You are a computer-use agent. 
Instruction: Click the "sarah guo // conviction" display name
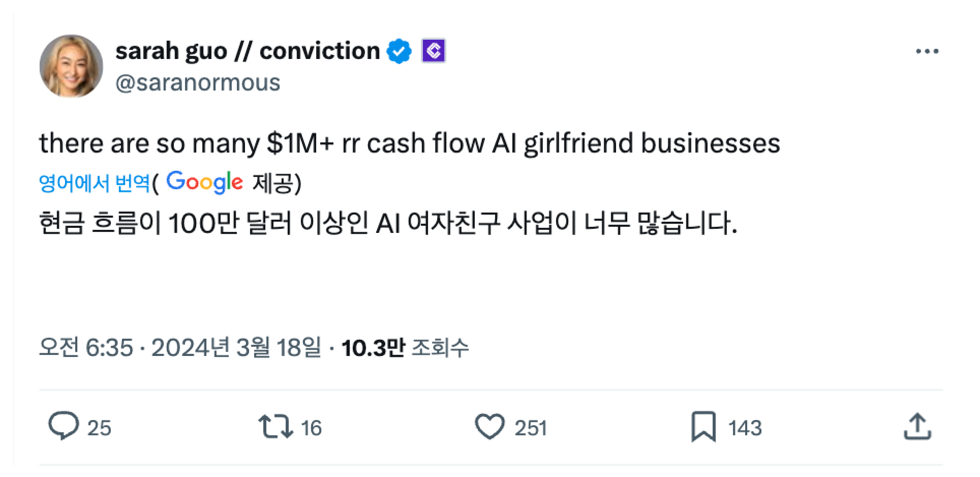click(x=247, y=51)
